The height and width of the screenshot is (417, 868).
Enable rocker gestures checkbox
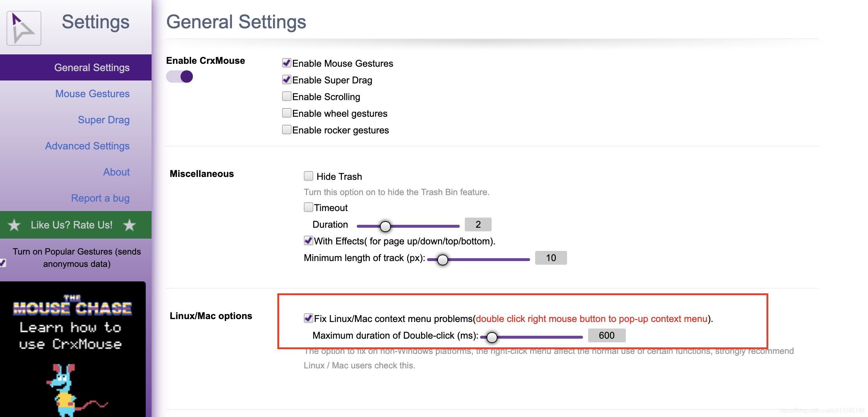(287, 129)
